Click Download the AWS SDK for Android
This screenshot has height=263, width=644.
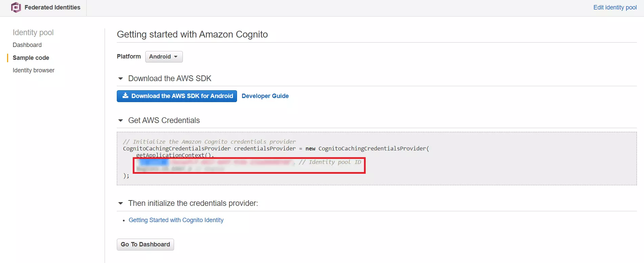tap(177, 96)
